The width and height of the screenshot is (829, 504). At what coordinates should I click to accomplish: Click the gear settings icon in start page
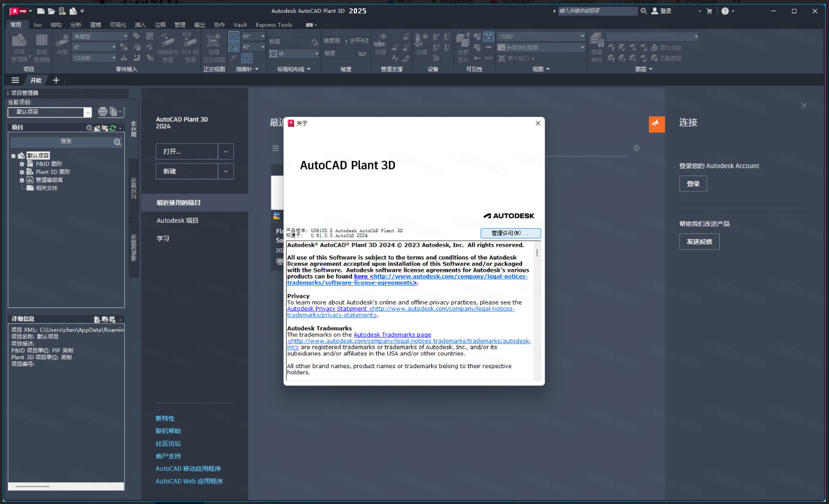click(x=636, y=148)
